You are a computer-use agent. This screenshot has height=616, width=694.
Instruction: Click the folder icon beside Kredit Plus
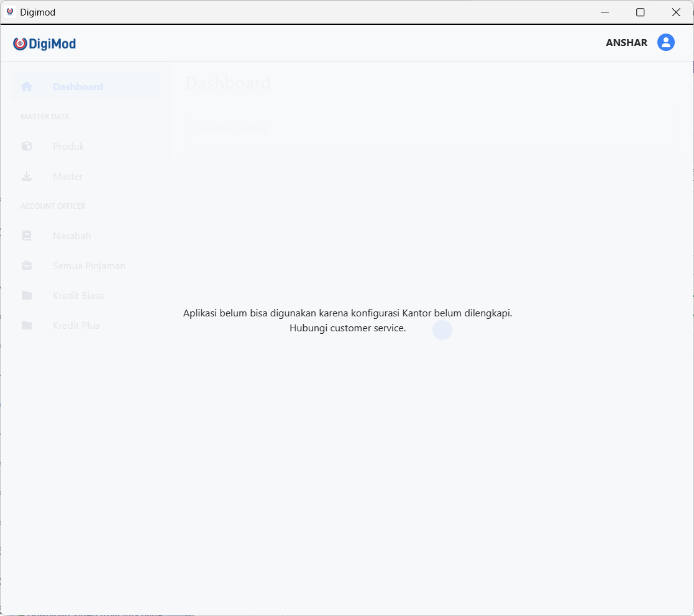point(27,326)
